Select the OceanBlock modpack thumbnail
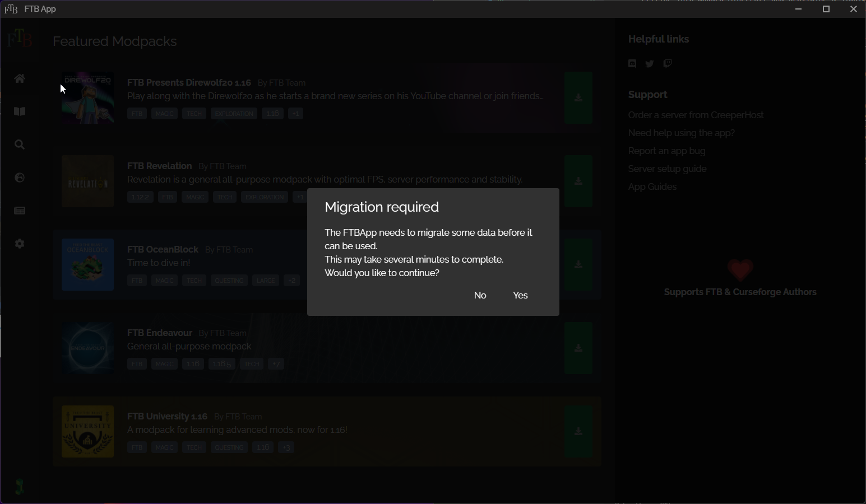Viewport: 866px width, 504px height. tap(88, 265)
